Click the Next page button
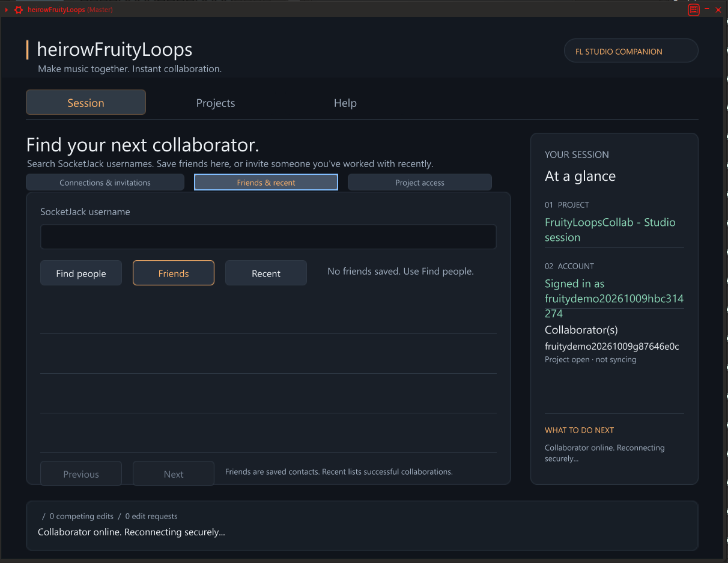Image resolution: width=728 pixels, height=563 pixels. pyautogui.click(x=174, y=473)
